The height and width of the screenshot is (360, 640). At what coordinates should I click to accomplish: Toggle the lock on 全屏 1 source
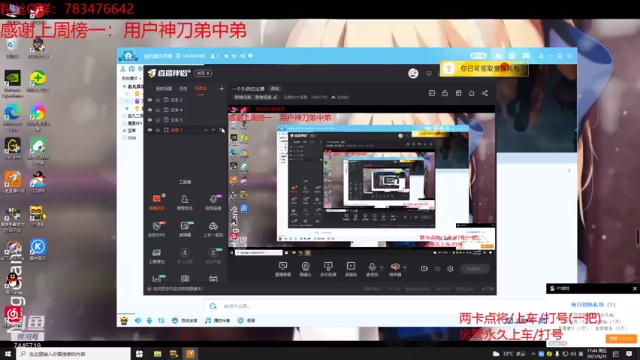[158, 130]
